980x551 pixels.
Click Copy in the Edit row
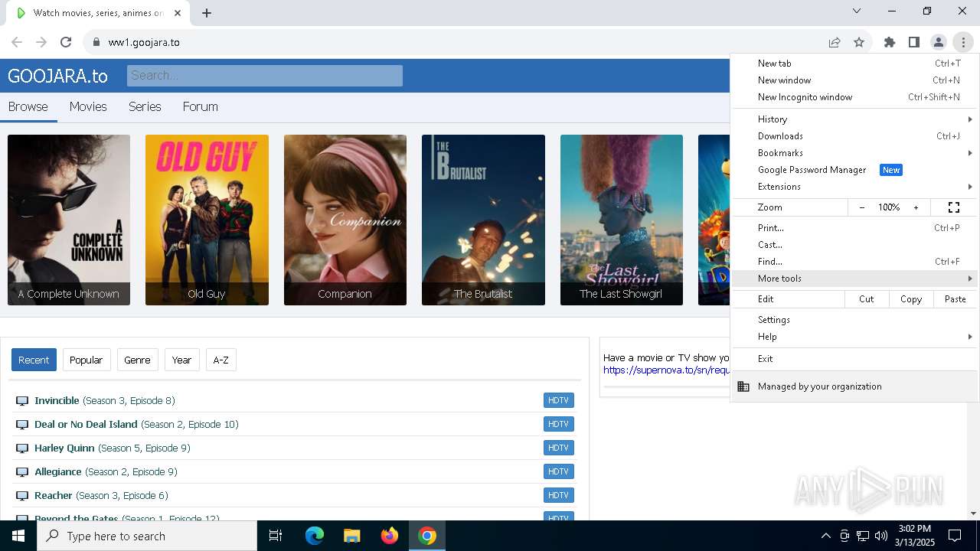(x=911, y=299)
